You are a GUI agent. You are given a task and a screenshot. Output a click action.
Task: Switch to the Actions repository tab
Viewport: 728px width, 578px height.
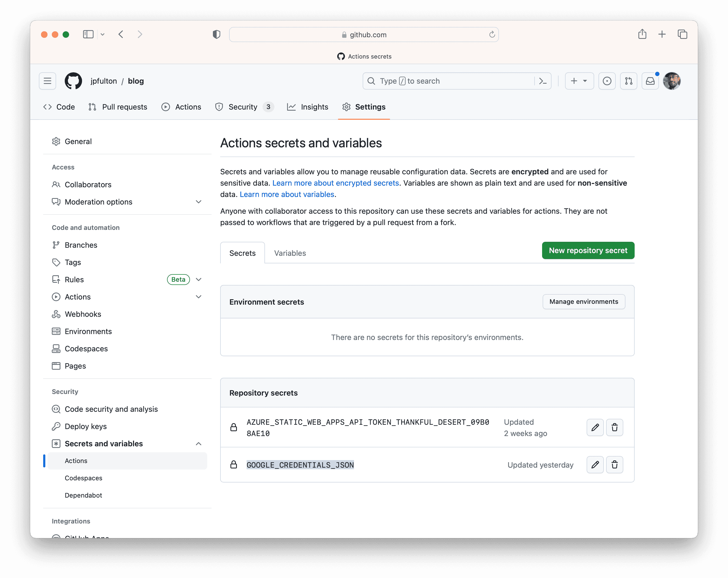(x=181, y=107)
